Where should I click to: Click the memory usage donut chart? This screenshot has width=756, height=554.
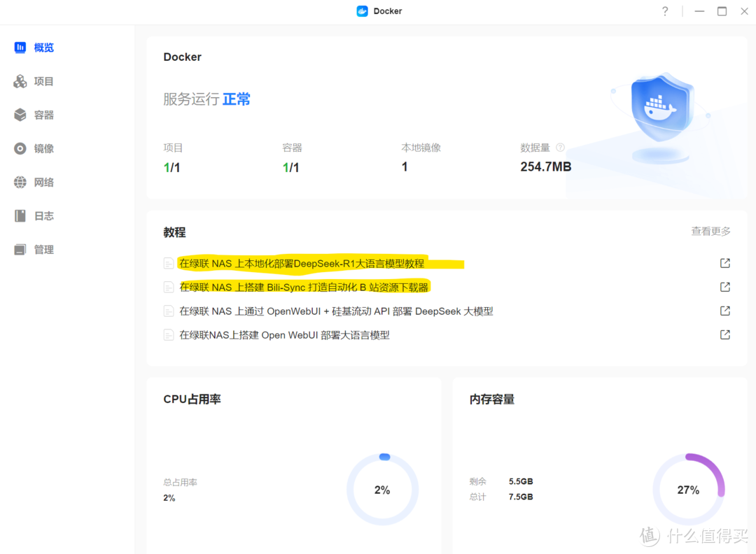point(689,489)
